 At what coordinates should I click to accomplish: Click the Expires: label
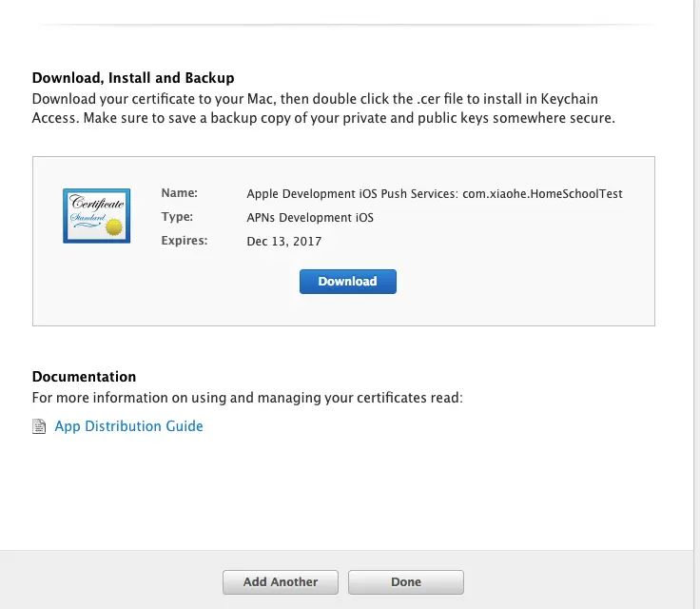[x=185, y=241]
